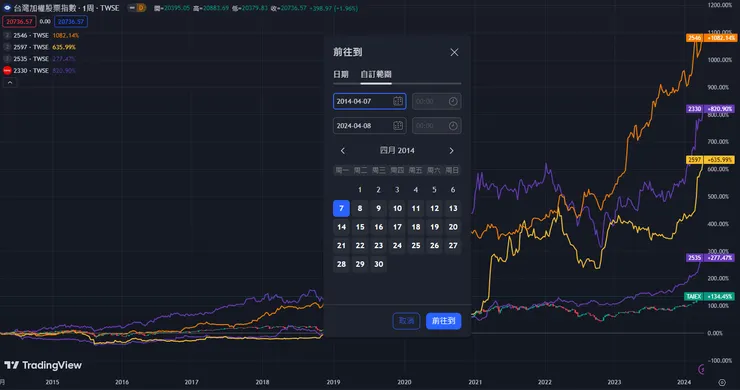
Task: Choose day 24 in the calendar grid
Action: tap(397, 246)
